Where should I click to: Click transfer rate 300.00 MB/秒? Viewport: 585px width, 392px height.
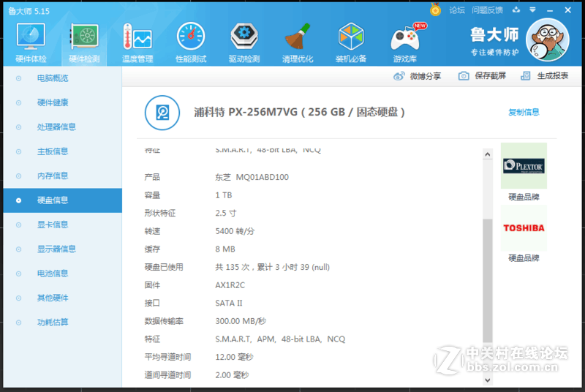click(x=241, y=321)
